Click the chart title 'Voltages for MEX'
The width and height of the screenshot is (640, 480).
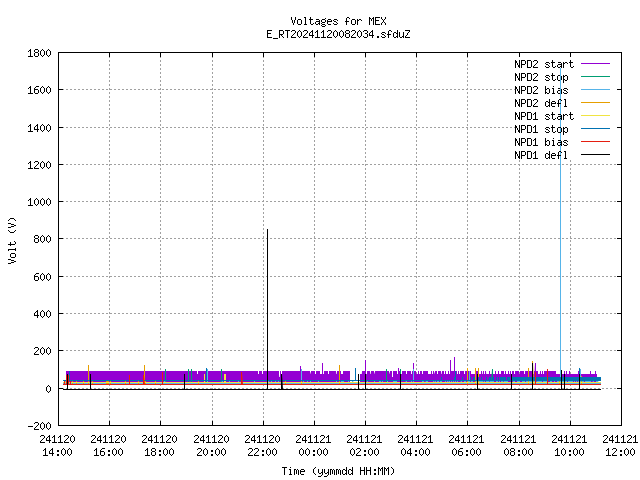[338, 21]
